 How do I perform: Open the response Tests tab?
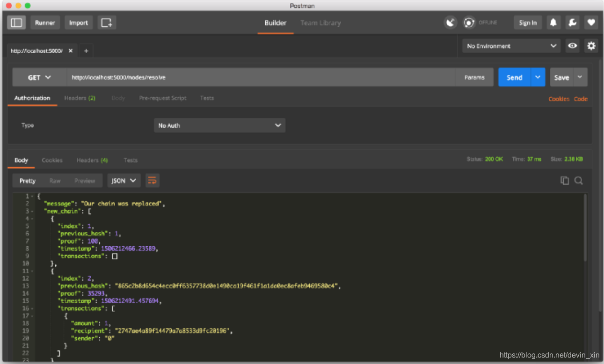click(131, 160)
